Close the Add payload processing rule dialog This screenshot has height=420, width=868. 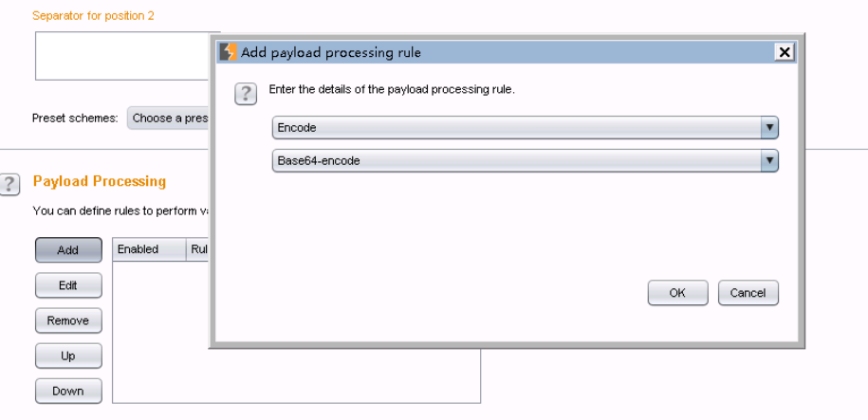pos(784,52)
